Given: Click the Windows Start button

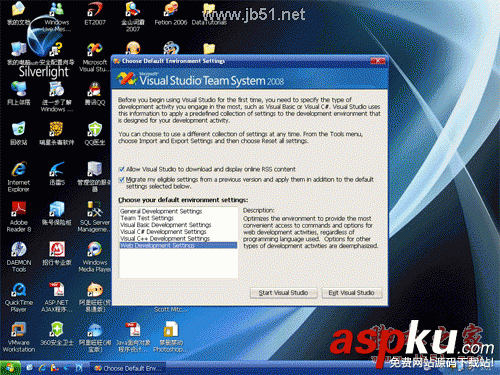Looking at the screenshot, I should [10, 368].
